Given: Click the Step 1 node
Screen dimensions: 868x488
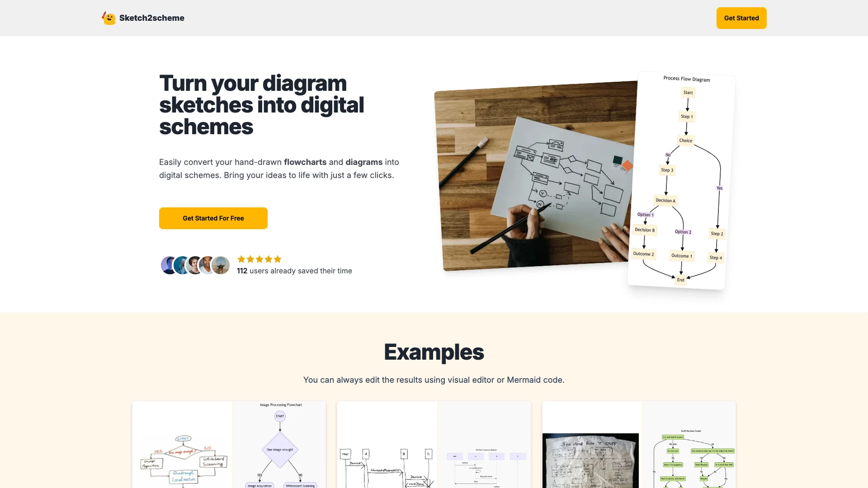Looking at the screenshot, I should [x=687, y=117].
